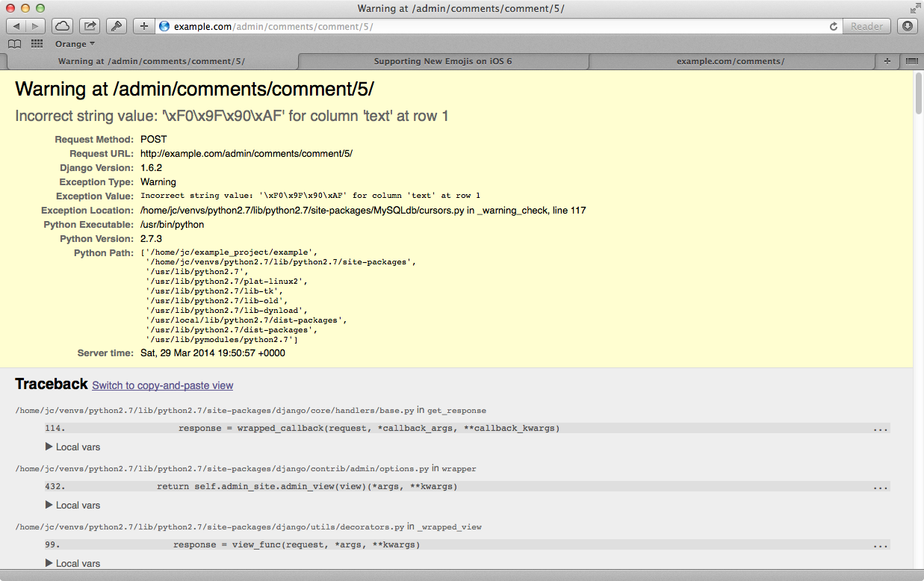Click the Request Method value POST
The image size is (924, 581).
click(x=154, y=140)
